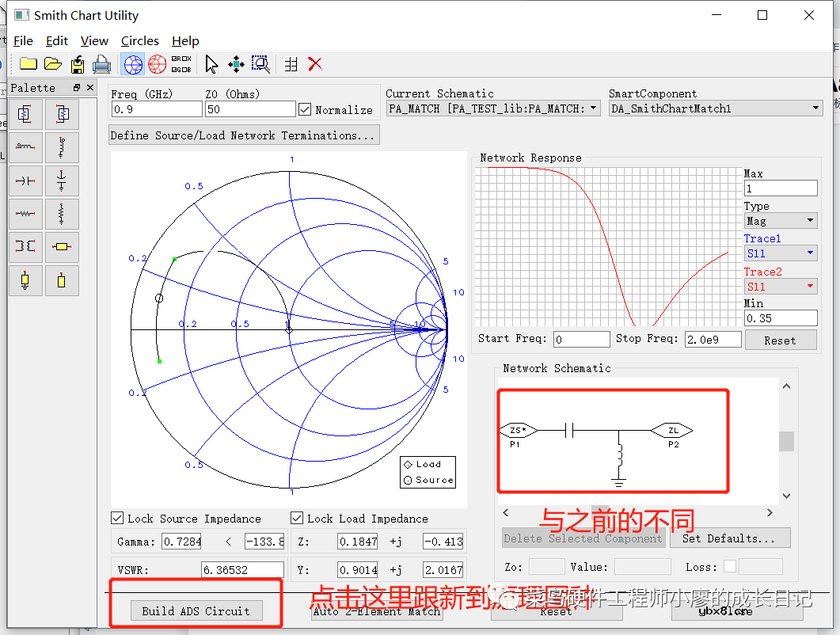This screenshot has width=840, height=635.
Task: Uncheck the Normalize checkbox
Action: click(x=305, y=110)
